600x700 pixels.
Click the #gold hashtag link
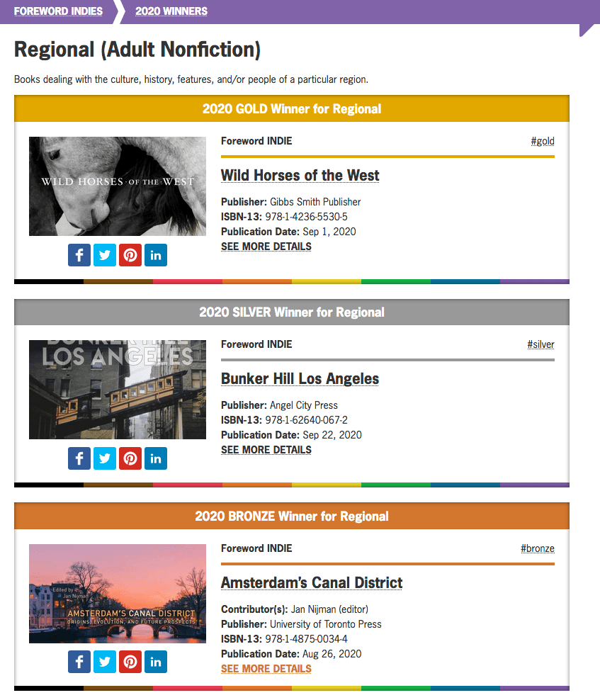click(x=542, y=141)
